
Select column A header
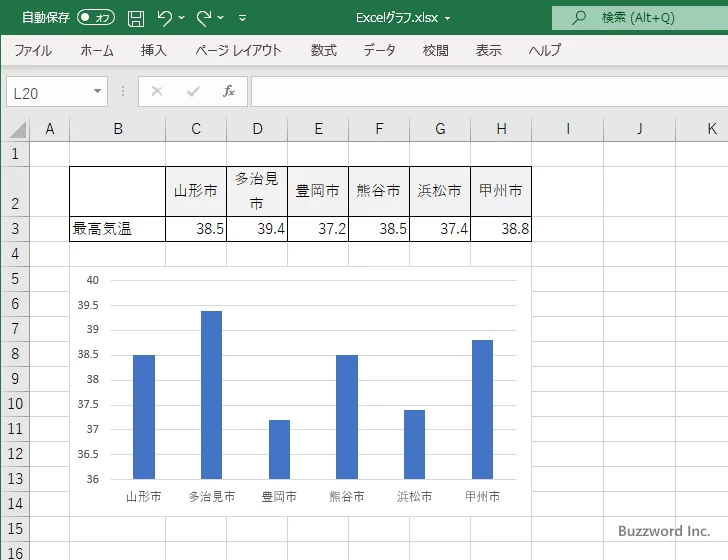tap(50, 129)
